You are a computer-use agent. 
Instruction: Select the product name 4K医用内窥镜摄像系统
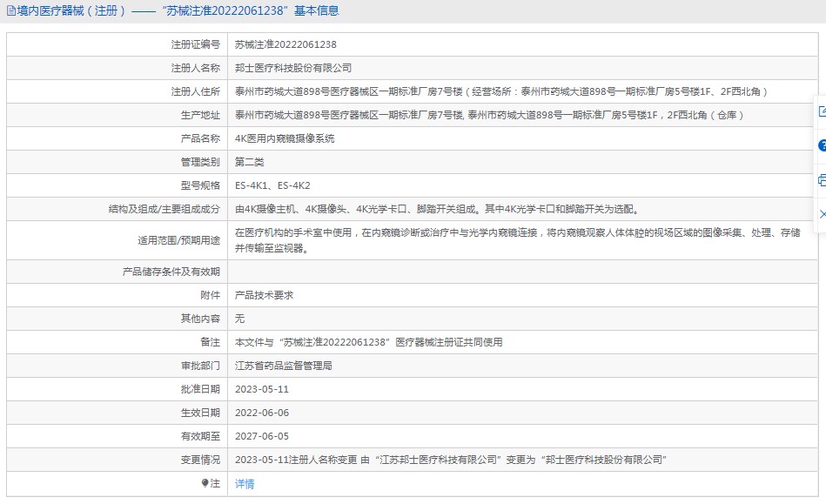pyautogui.click(x=285, y=138)
